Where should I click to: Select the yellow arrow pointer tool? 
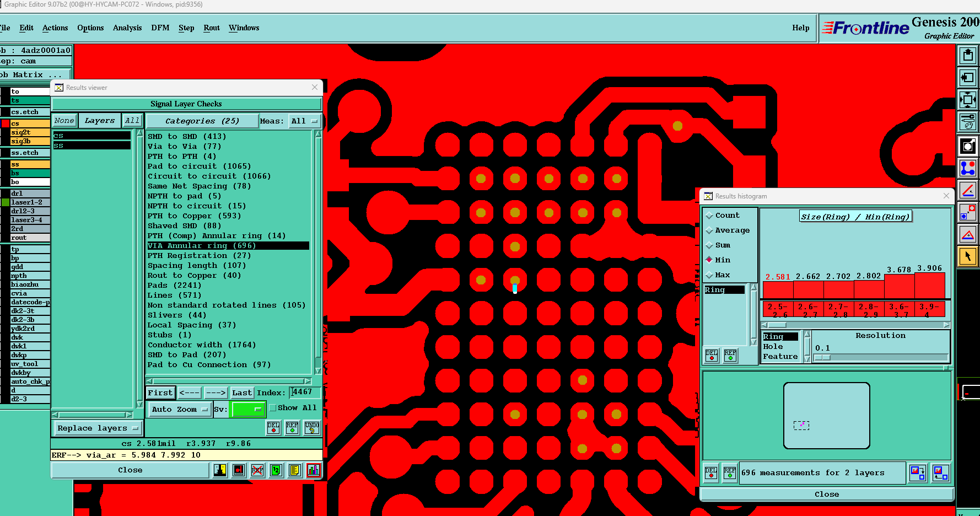click(968, 256)
